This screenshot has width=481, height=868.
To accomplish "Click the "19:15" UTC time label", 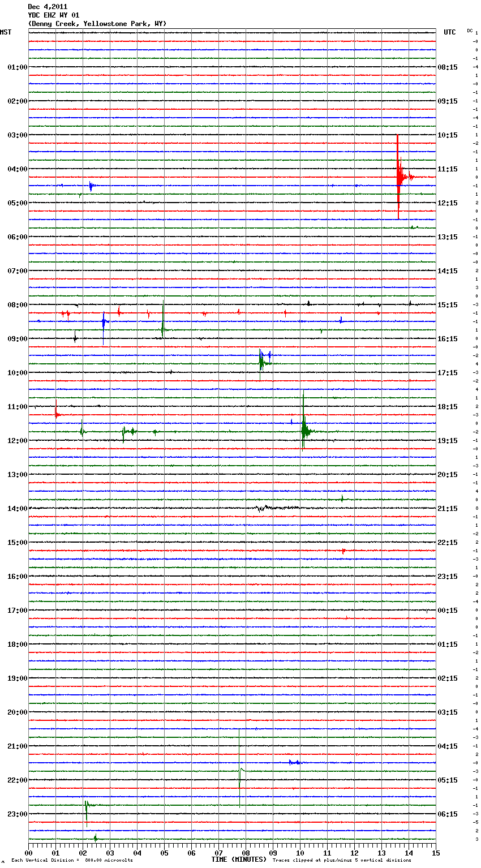I will click(448, 441).
